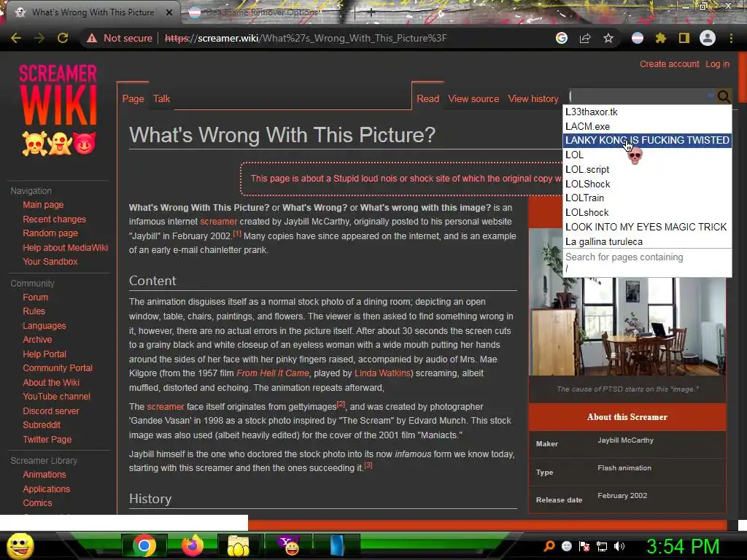The width and height of the screenshot is (747, 560).
Task: Click the Google icon in the address bar
Action: (x=562, y=38)
